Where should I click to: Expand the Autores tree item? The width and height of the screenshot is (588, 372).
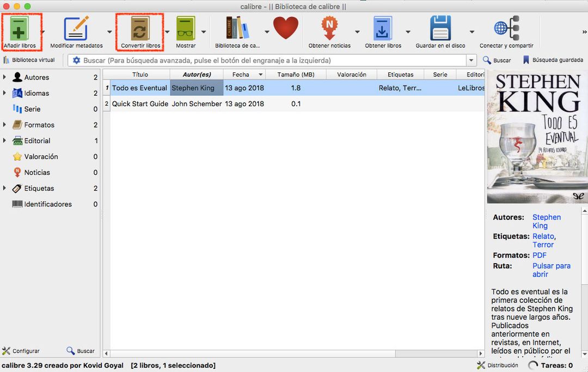[x=4, y=77]
